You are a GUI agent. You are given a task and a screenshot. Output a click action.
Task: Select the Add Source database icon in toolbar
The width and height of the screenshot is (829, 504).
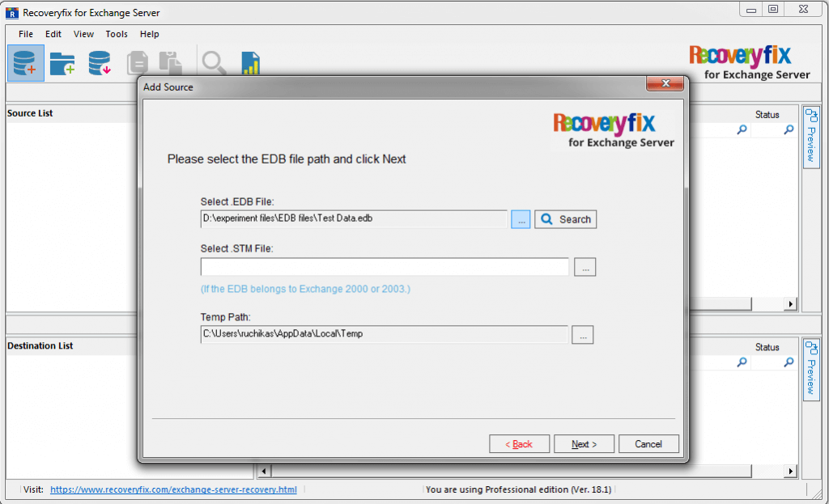(x=25, y=62)
